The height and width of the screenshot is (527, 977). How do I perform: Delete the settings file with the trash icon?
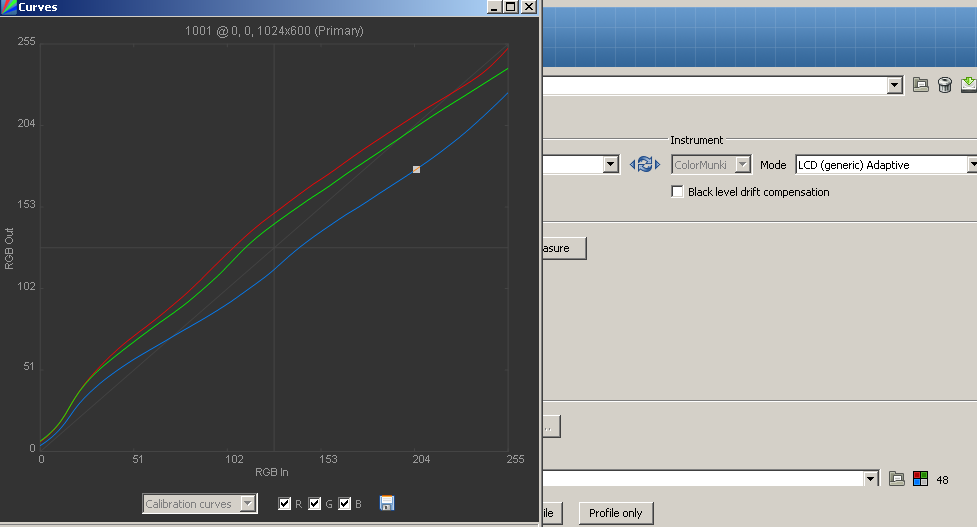coord(945,85)
